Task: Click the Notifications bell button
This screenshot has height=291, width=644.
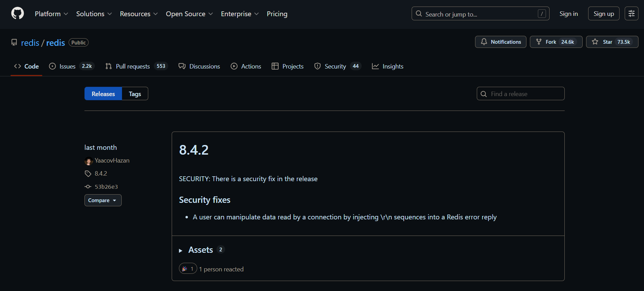Action: [x=501, y=42]
